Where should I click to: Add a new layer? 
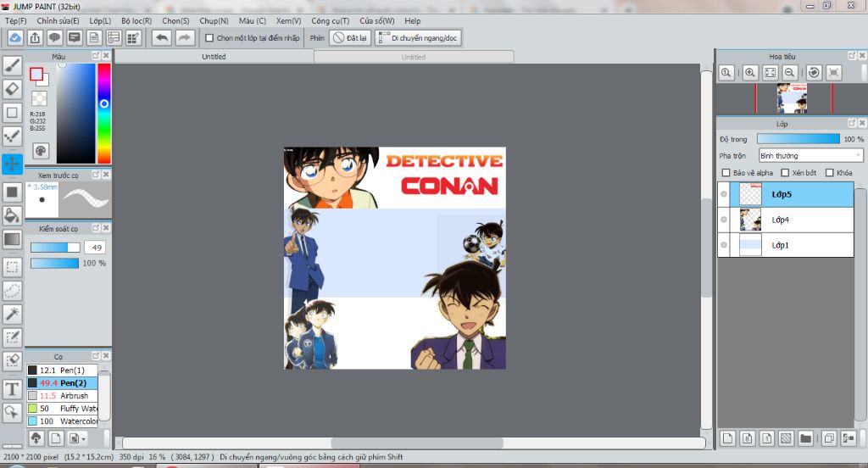(727, 438)
